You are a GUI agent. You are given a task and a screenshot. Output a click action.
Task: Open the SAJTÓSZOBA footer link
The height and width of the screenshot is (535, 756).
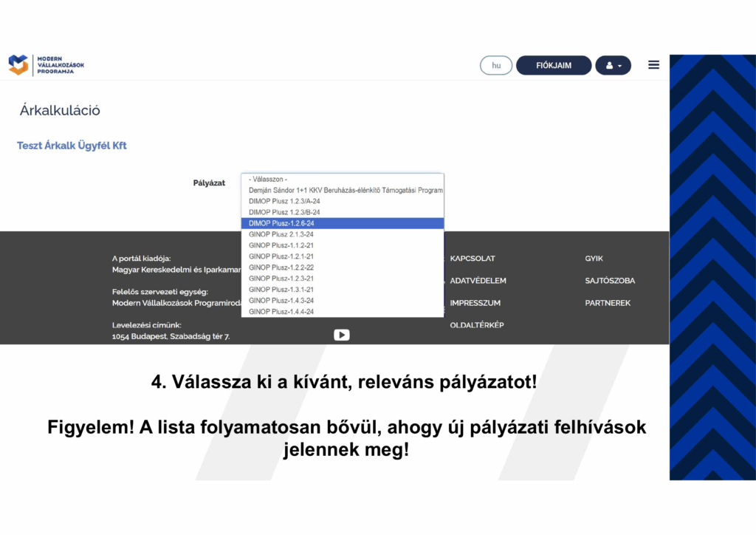tap(610, 281)
